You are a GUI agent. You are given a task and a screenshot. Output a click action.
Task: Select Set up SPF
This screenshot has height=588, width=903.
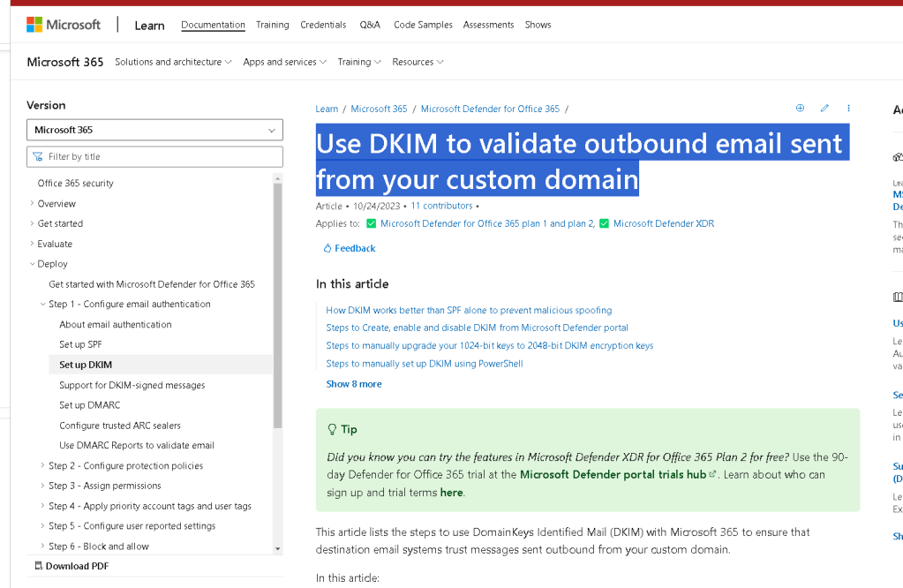[x=80, y=344]
